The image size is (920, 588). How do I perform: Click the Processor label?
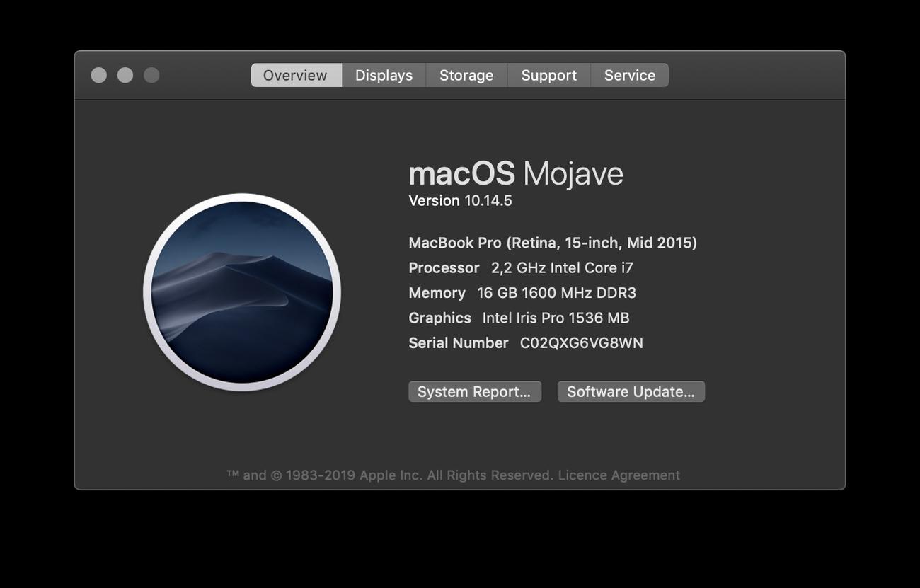(x=444, y=268)
